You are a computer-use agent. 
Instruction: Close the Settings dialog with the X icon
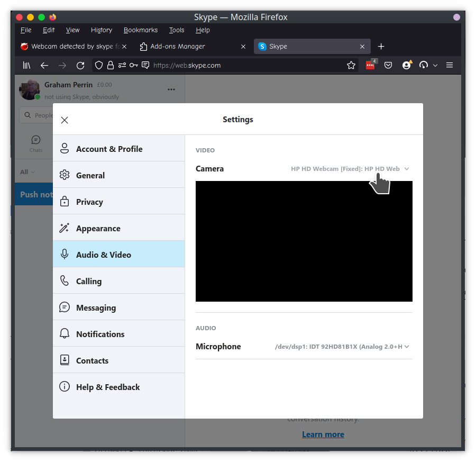(65, 120)
